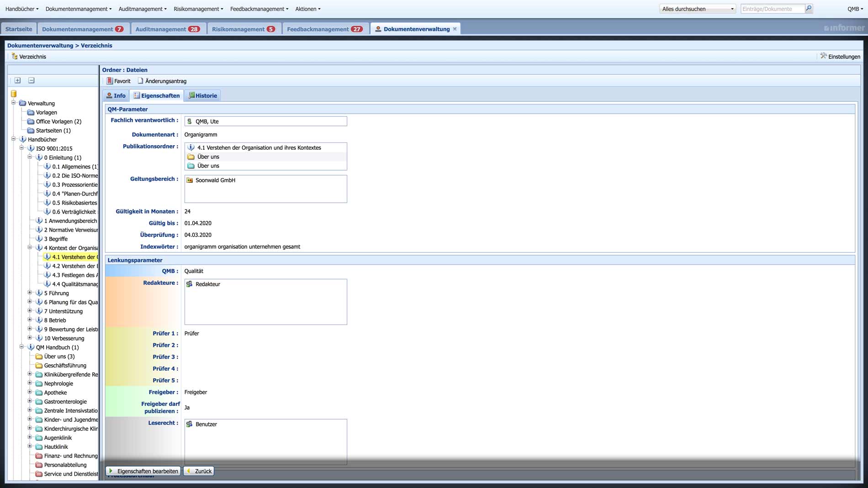This screenshot has height=488, width=868.
Task: Click the Soonwald GmbH company icon
Action: [190, 180]
